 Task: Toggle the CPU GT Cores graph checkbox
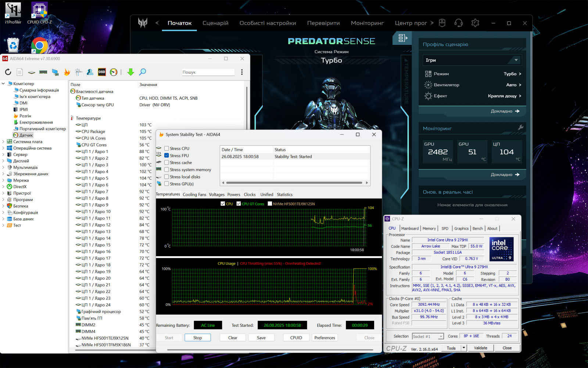pyautogui.click(x=239, y=204)
